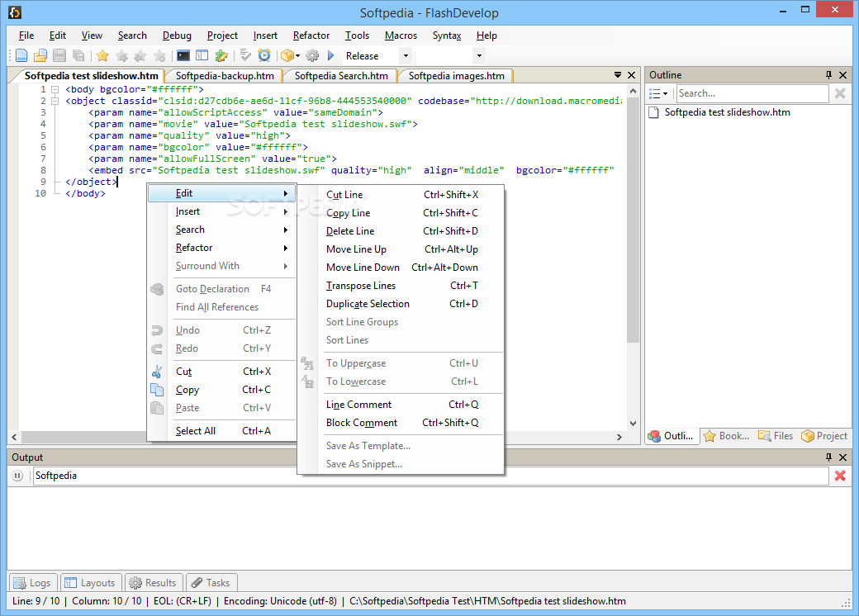Choose Cut in the context menu
This screenshot has height=616, width=859.
click(222, 372)
